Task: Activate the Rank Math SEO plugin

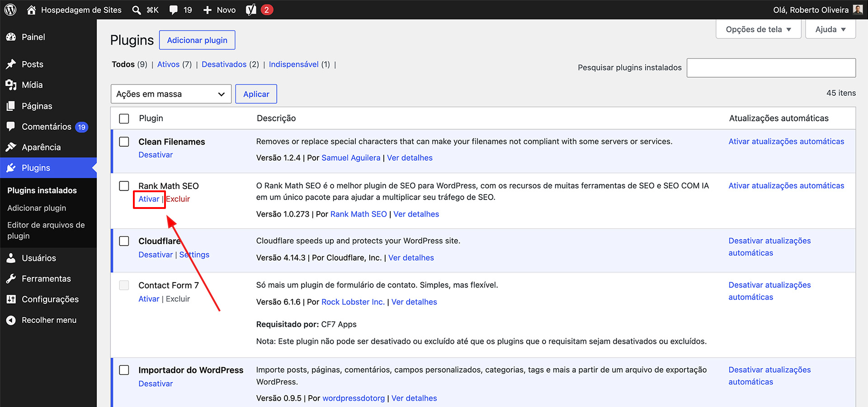Action: 149,199
